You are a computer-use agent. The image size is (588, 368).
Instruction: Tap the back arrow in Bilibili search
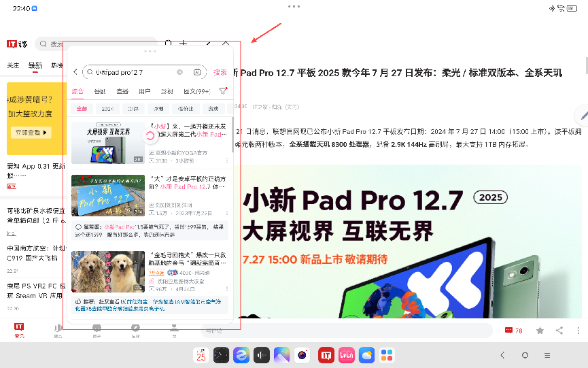tap(75, 72)
